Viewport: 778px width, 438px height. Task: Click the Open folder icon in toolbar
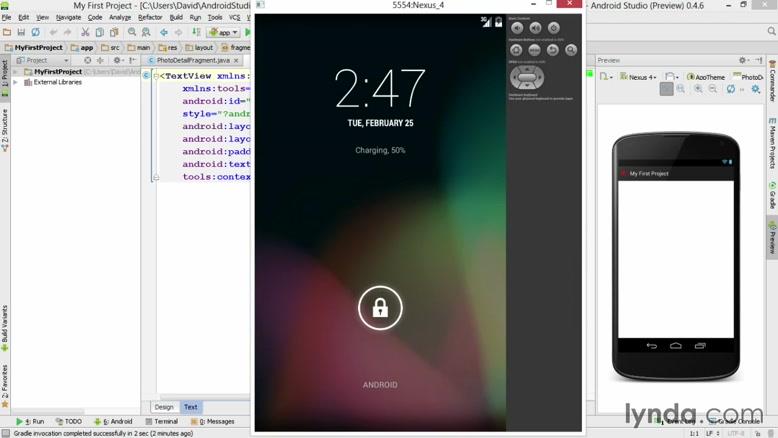pyautogui.click(x=7, y=32)
